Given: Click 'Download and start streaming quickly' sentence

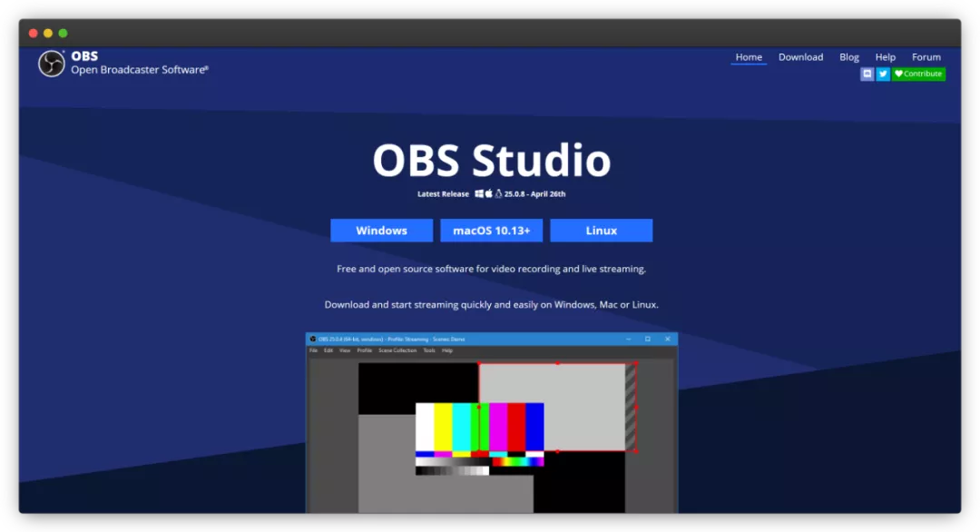Looking at the screenshot, I should [491, 304].
